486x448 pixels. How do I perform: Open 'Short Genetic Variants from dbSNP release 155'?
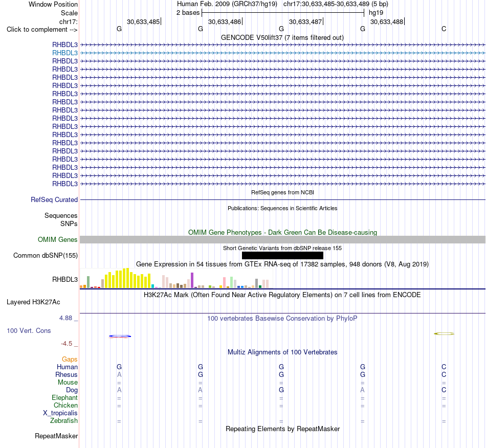coord(282,248)
